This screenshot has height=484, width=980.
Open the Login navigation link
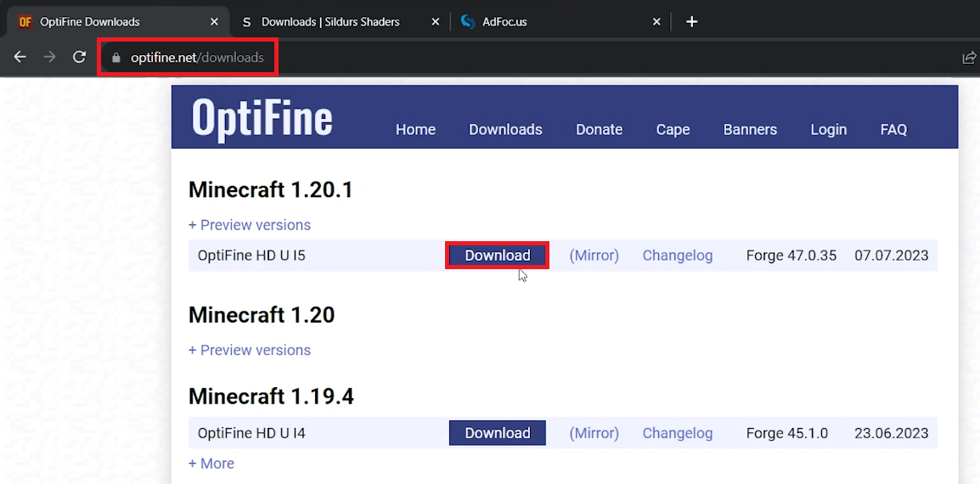829,129
